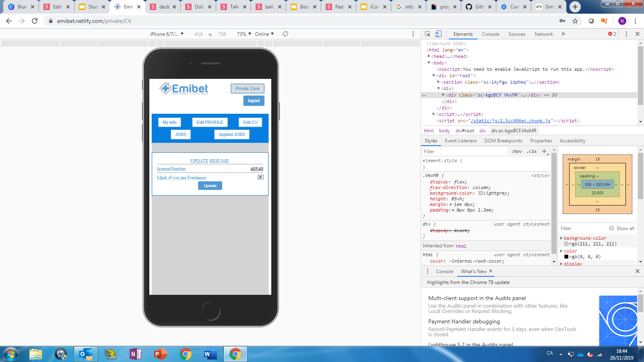Collapse the body element in DOM tree

[x=429, y=63]
